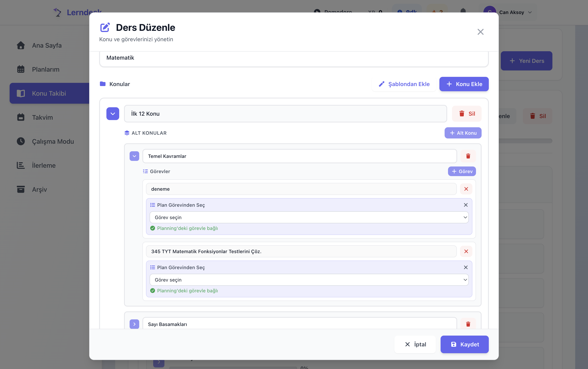Remove the 345 TYT Matematik task
This screenshot has width=588, height=369.
coord(466,251)
